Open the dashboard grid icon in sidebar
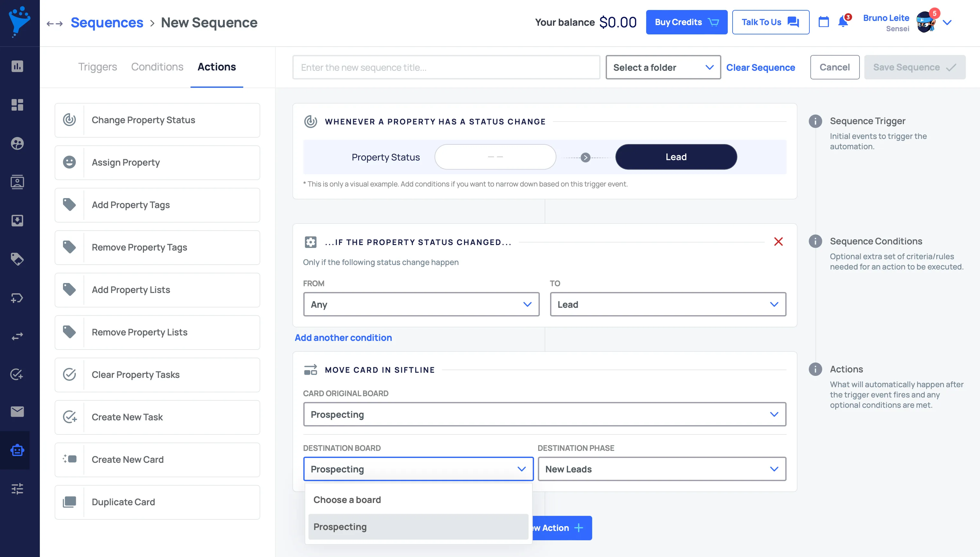This screenshot has height=557, width=980. 17,105
